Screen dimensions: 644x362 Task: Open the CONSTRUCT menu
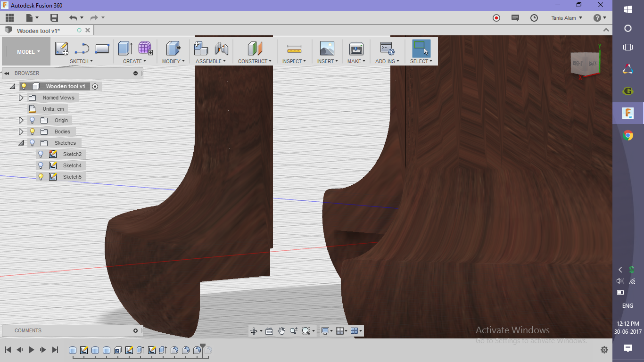coord(255,61)
